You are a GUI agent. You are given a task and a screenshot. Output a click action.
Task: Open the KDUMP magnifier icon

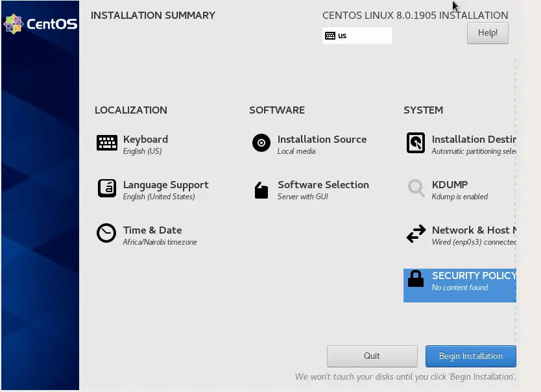point(416,188)
